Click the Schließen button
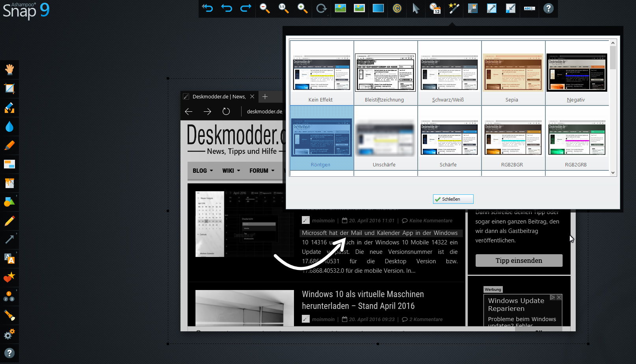This screenshot has width=636, height=364. (453, 199)
